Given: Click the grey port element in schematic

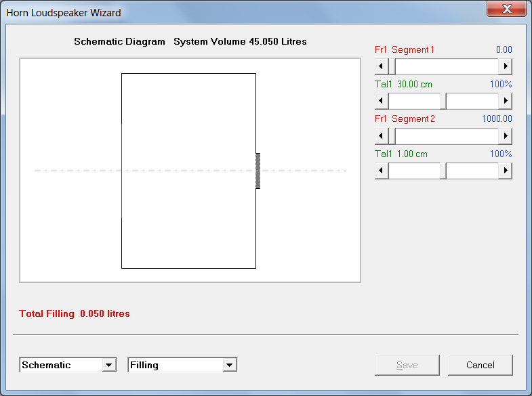Looking at the screenshot, I should pos(258,171).
